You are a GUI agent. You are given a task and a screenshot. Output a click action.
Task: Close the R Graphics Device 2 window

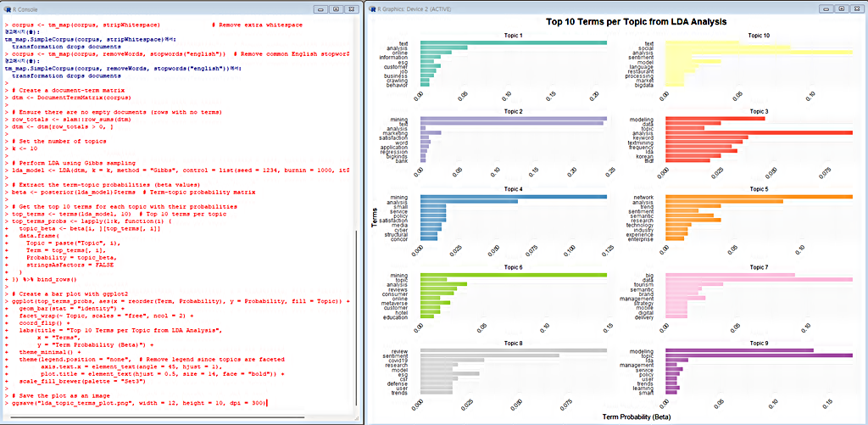[856, 8]
